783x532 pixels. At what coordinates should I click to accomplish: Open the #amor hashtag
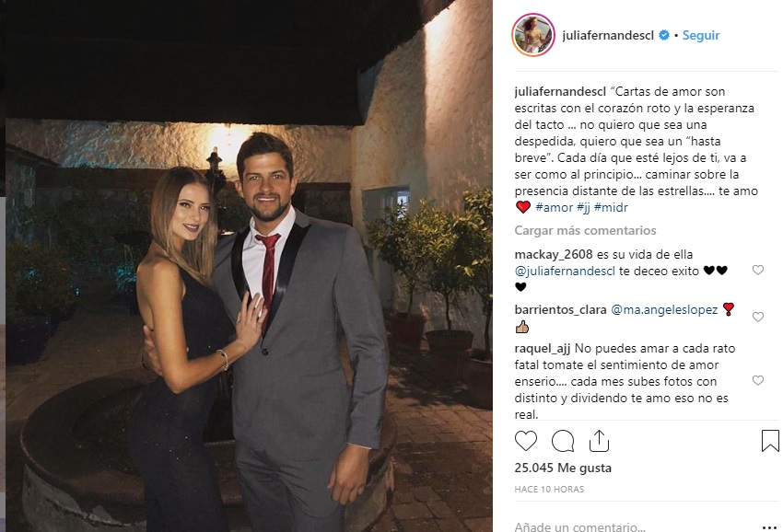click(554, 208)
